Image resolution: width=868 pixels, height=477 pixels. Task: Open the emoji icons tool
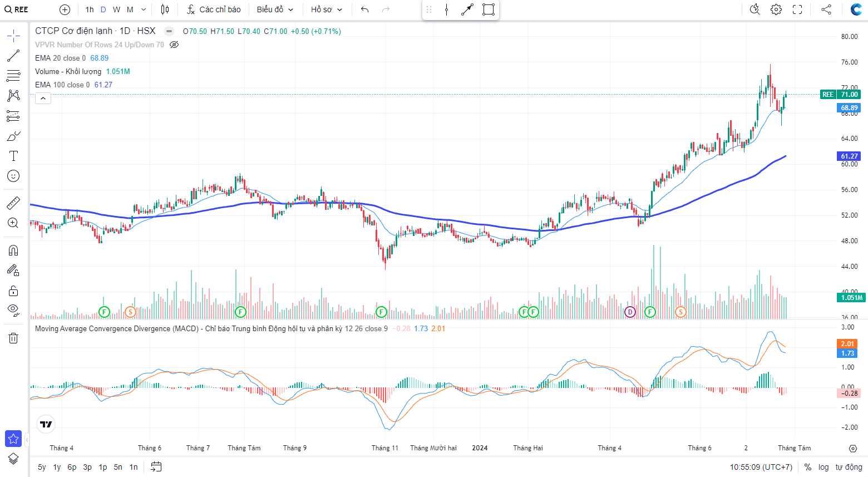tap(13, 176)
